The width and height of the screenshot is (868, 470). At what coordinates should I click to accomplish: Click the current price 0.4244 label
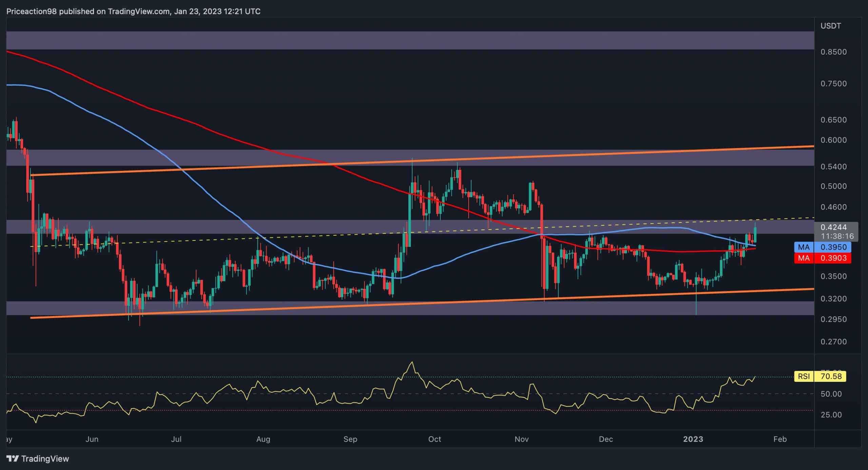click(833, 227)
